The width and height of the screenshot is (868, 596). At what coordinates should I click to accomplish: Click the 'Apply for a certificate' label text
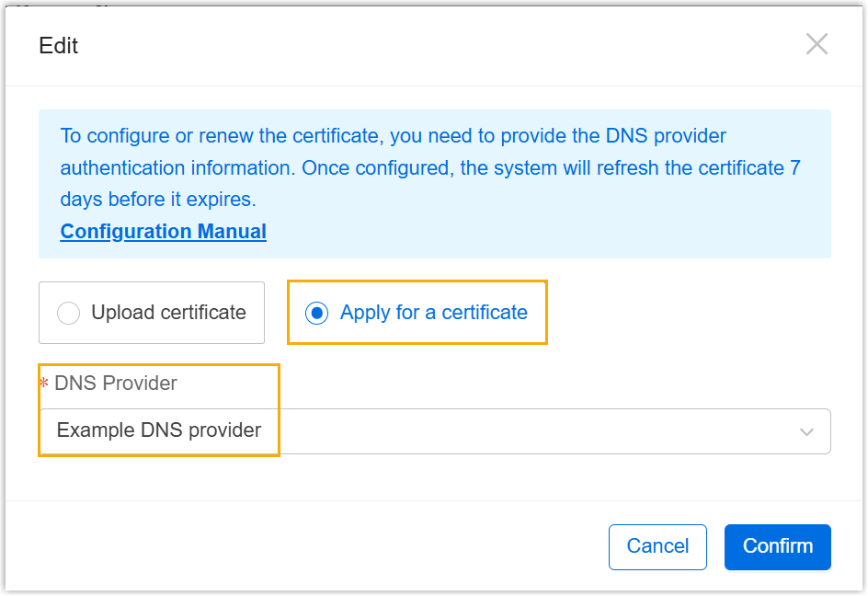tap(434, 313)
